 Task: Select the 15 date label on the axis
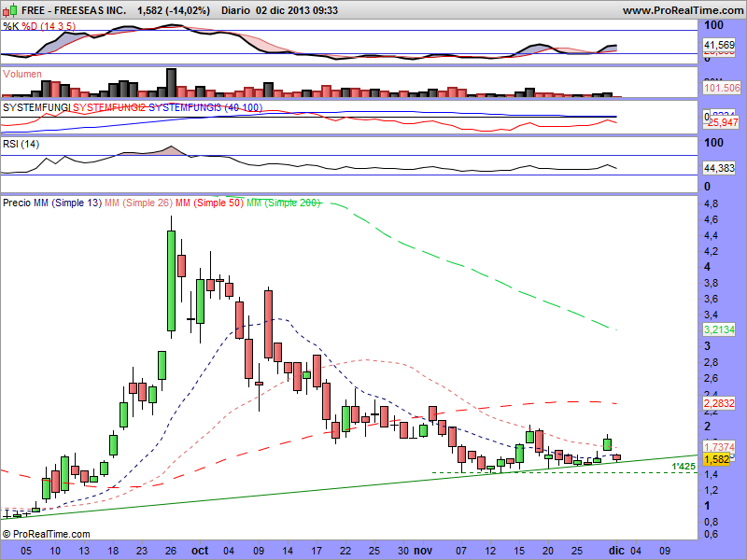(x=519, y=551)
